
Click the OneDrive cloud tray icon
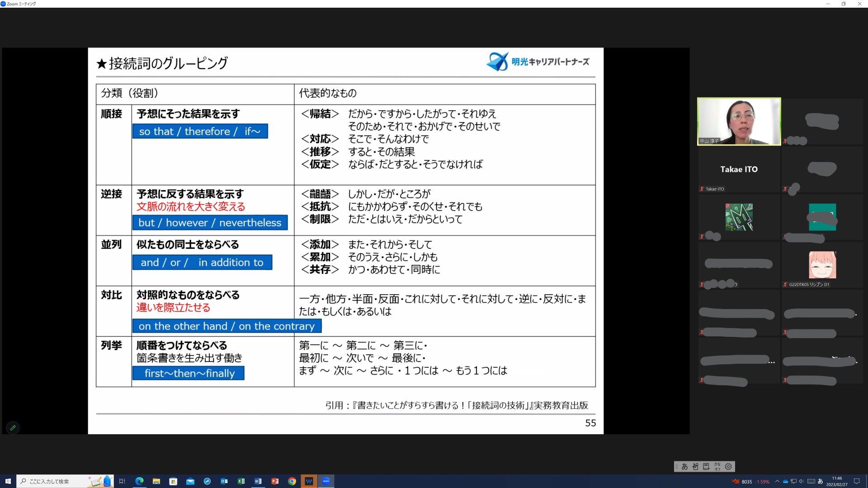pos(786,481)
